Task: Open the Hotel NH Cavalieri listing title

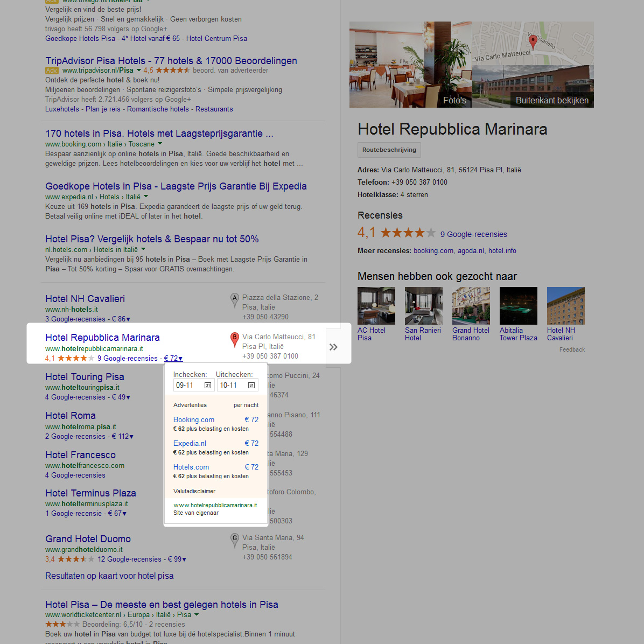Action: (x=85, y=299)
